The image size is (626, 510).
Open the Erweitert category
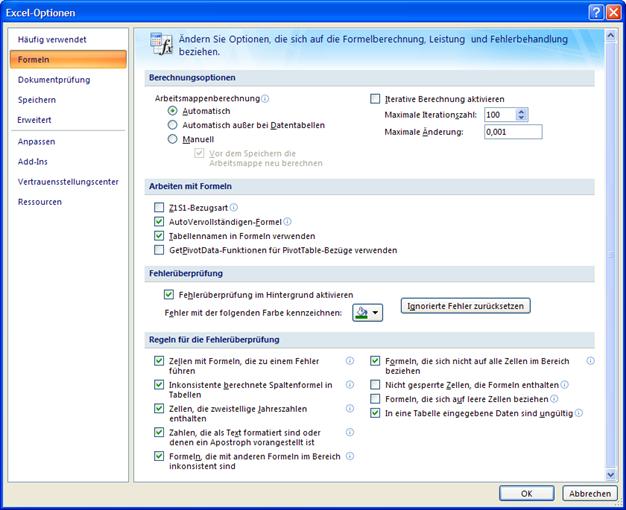click(x=35, y=120)
